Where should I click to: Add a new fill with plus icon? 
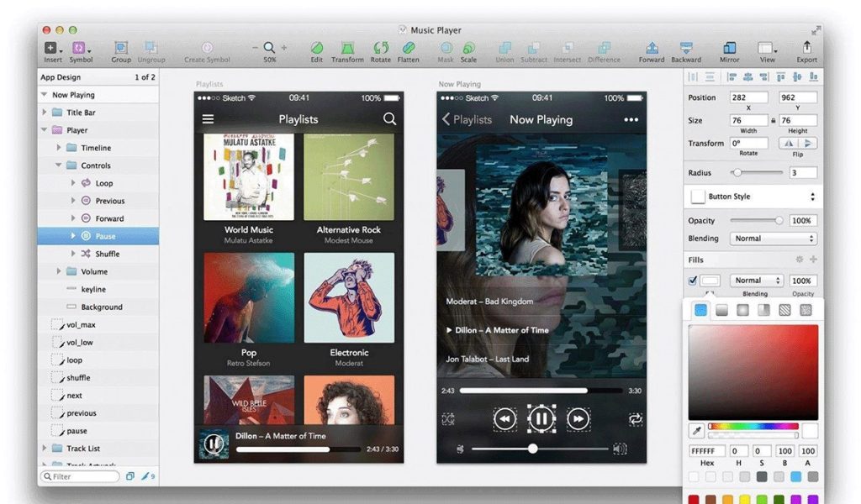pyautogui.click(x=813, y=260)
